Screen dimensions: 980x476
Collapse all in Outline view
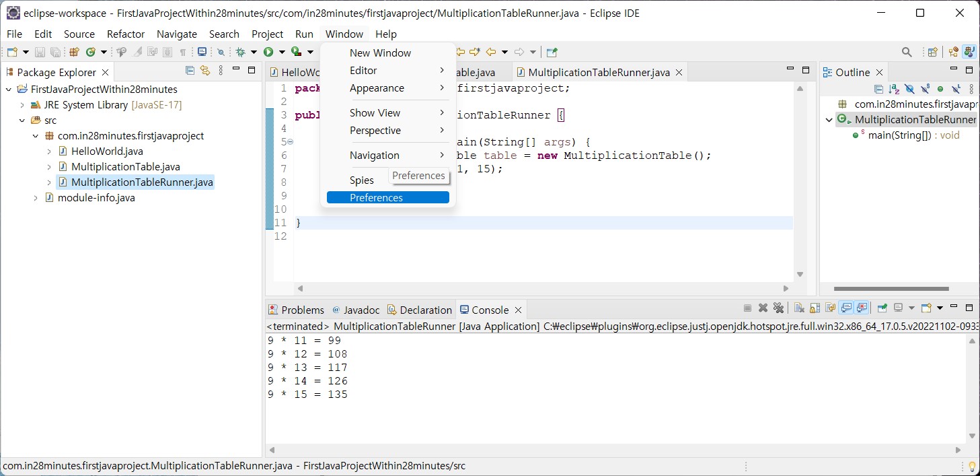[879, 89]
